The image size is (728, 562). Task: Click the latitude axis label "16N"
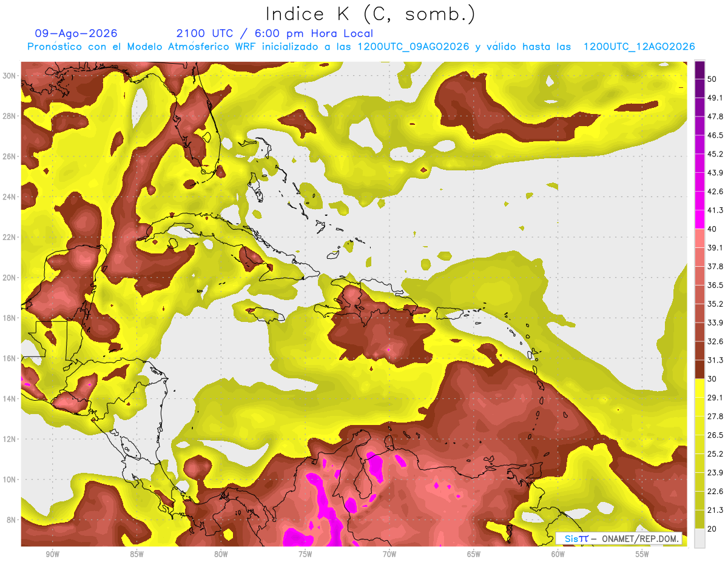pos(9,358)
